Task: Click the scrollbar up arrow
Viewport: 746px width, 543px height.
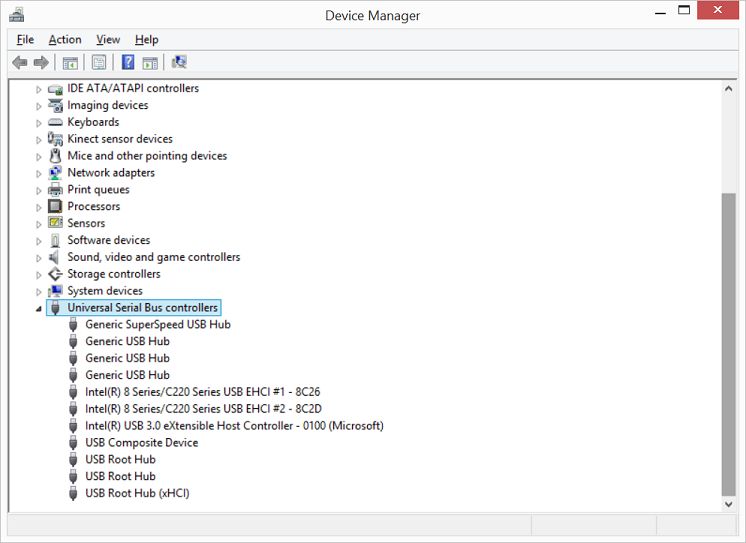Action: 728,89
